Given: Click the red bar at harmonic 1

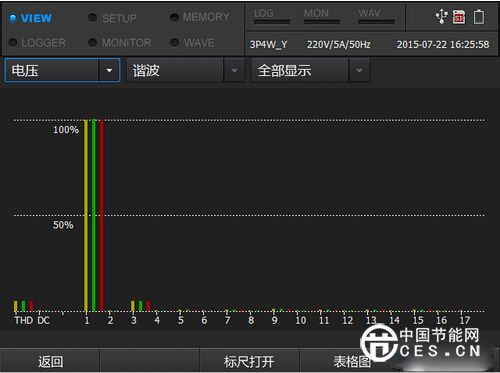Looking at the screenshot, I should coord(102,215).
